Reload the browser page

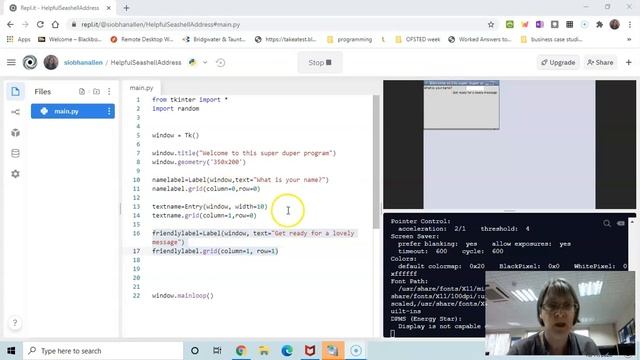(40, 24)
